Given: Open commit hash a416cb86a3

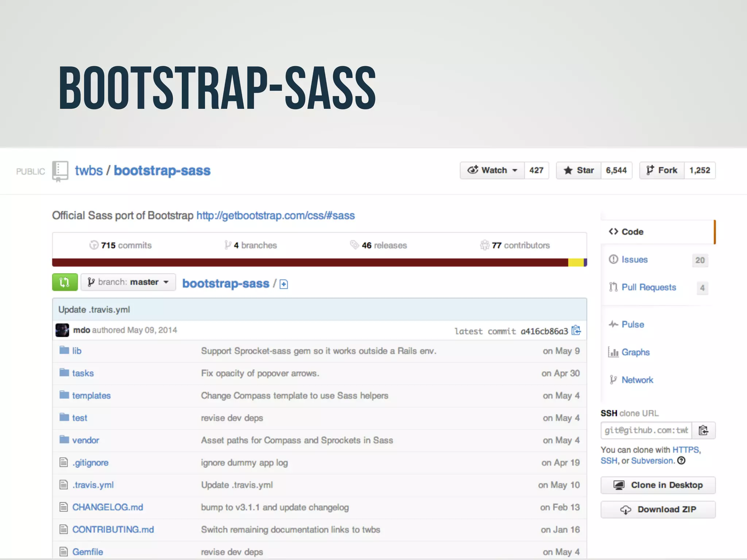Looking at the screenshot, I should (544, 331).
